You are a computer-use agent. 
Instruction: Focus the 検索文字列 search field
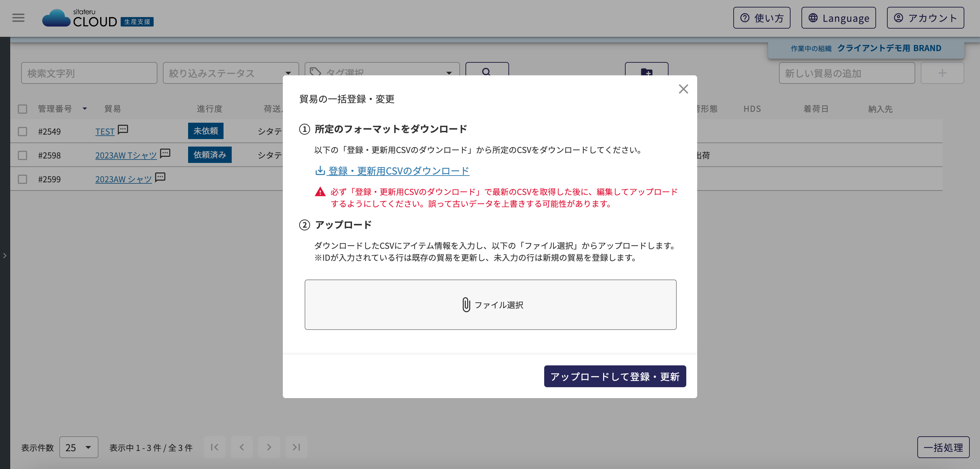tap(89, 73)
